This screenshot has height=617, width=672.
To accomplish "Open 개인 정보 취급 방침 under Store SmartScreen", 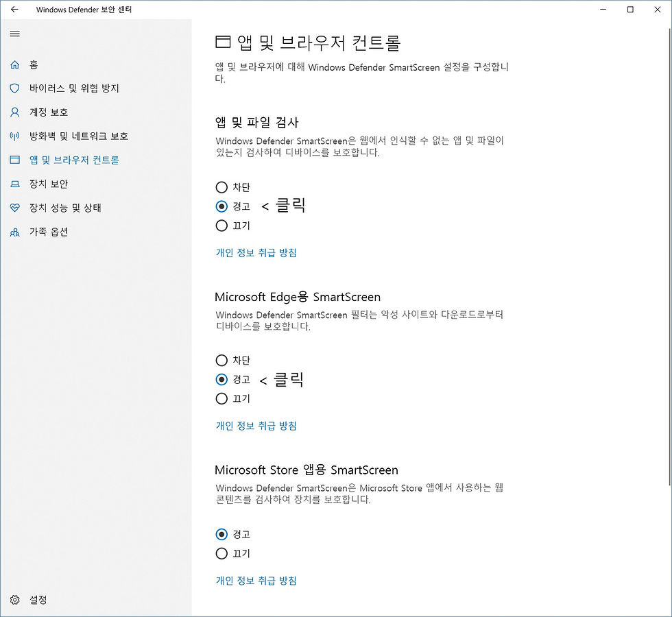I will click(x=256, y=581).
